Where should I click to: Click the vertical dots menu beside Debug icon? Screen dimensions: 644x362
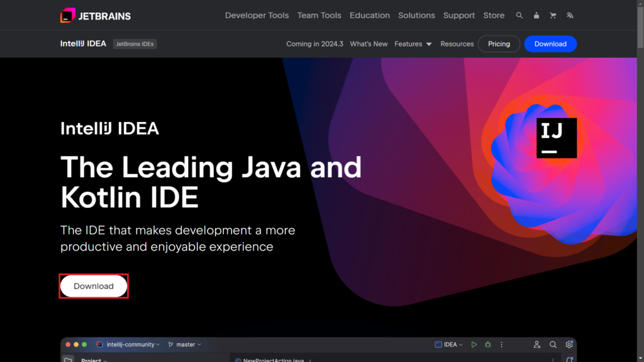coord(501,345)
